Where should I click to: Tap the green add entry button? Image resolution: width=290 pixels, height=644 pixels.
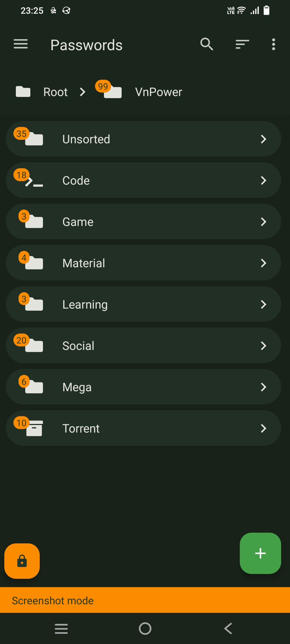260,553
